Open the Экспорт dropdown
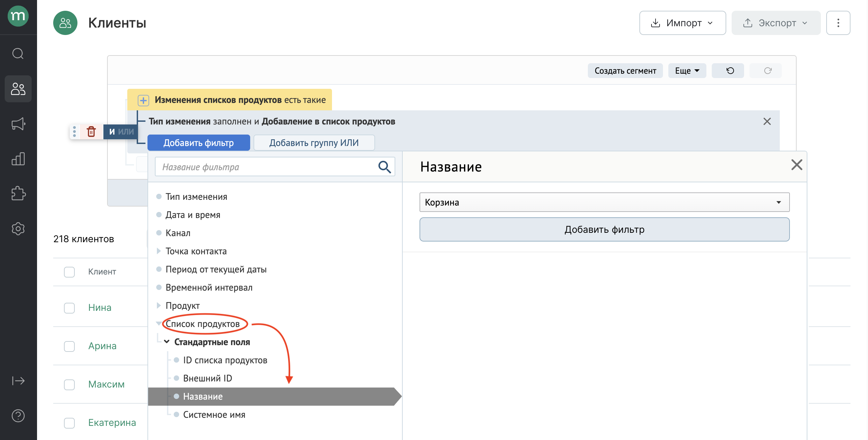This screenshot has width=868, height=440. pos(776,23)
